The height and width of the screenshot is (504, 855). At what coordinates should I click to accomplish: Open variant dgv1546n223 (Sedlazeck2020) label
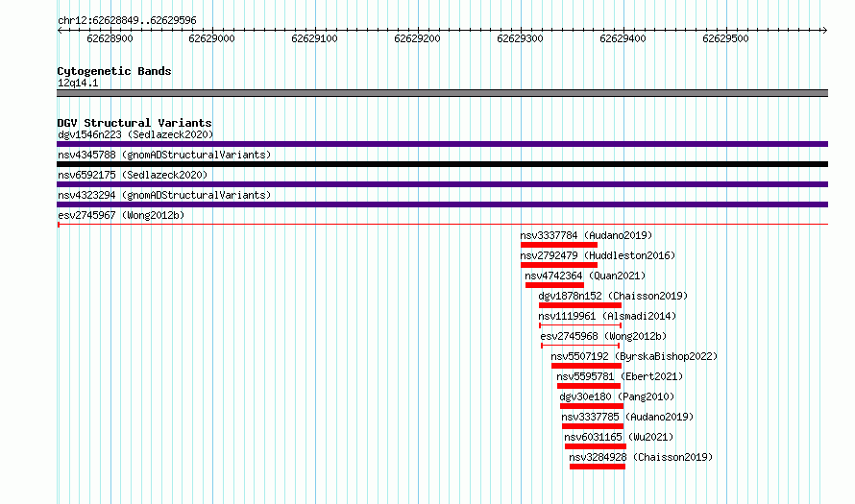[135, 134]
